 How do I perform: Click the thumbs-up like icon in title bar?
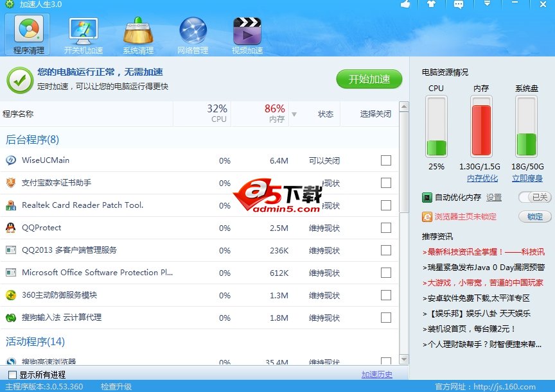click(405, 4)
